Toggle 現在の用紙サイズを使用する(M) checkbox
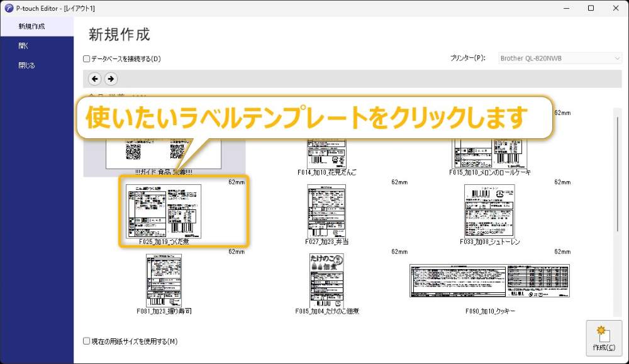629x364 pixels. 86,341
